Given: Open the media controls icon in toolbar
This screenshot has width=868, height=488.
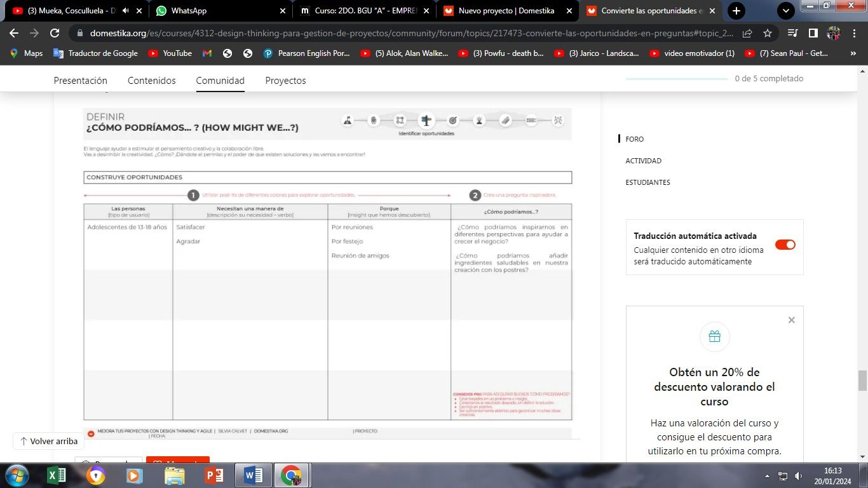Looking at the screenshot, I should pyautogui.click(x=792, y=33).
